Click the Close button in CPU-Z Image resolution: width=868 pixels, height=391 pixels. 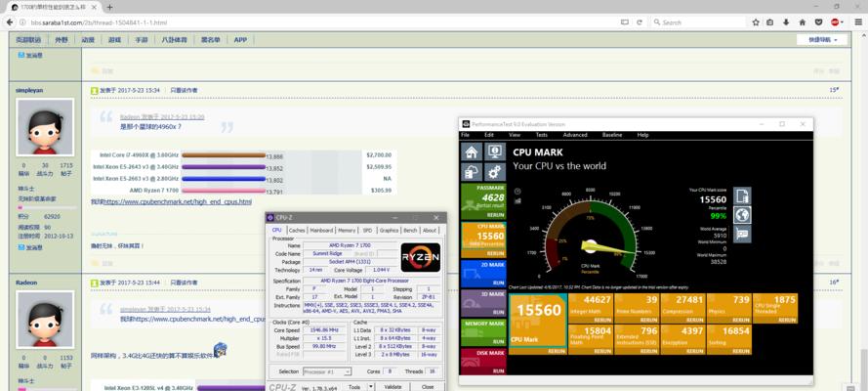click(x=428, y=386)
